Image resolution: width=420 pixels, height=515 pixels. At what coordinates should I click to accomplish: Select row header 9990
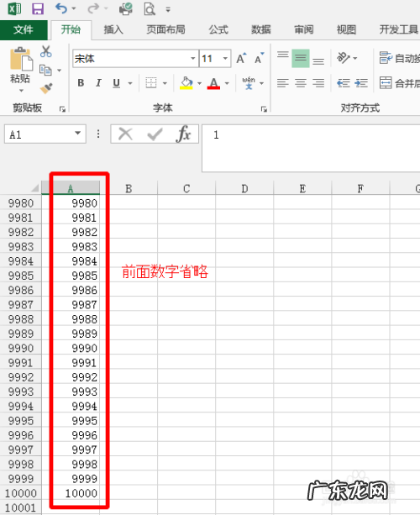pyautogui.click(x=21, y=348)
